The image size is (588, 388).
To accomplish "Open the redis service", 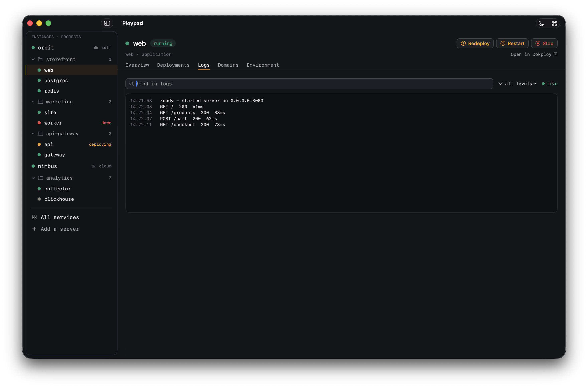I will pyautogui.click(x=71, y=91).
